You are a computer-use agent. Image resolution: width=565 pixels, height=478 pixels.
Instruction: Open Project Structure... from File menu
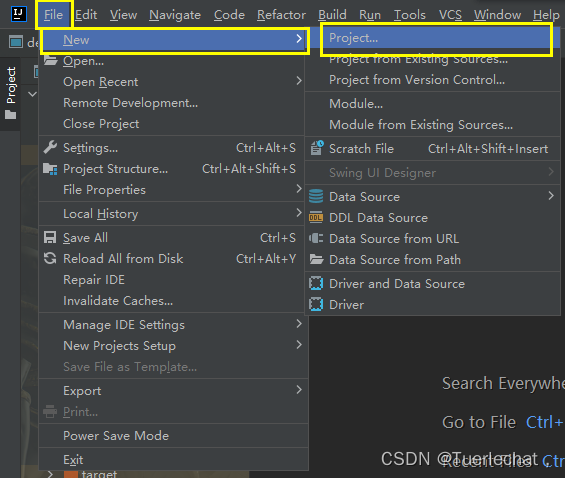pos(172,169)
